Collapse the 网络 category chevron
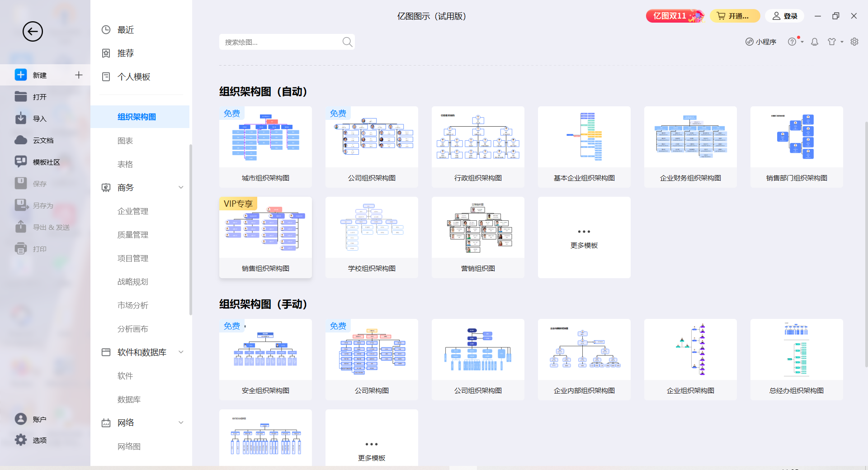 click(181, 423)
